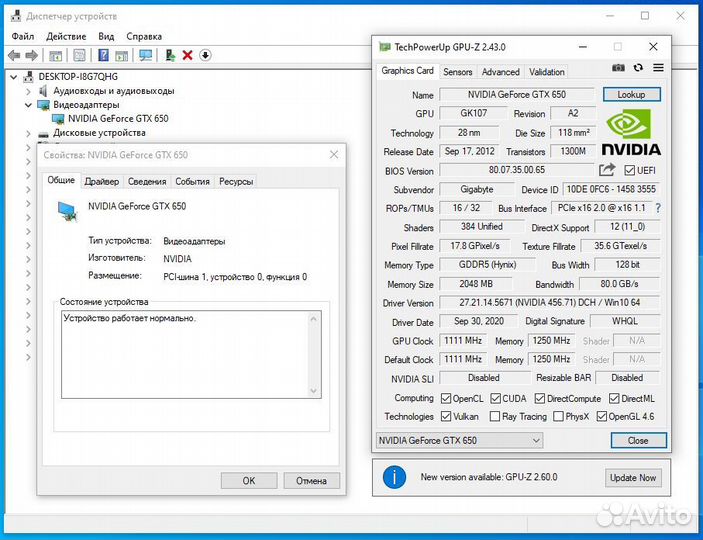Click the Back arrow in Device Manager toolbar

click(x=14, y=56)
